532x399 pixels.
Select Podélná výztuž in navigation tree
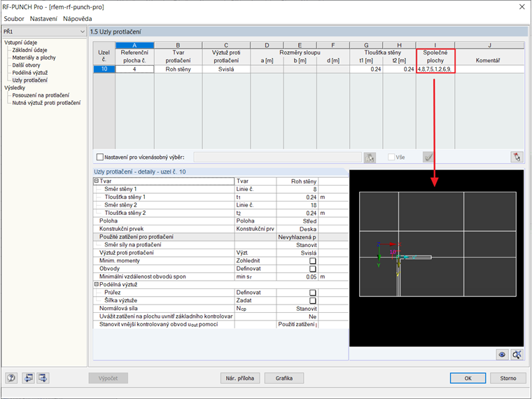coord(30,73)
